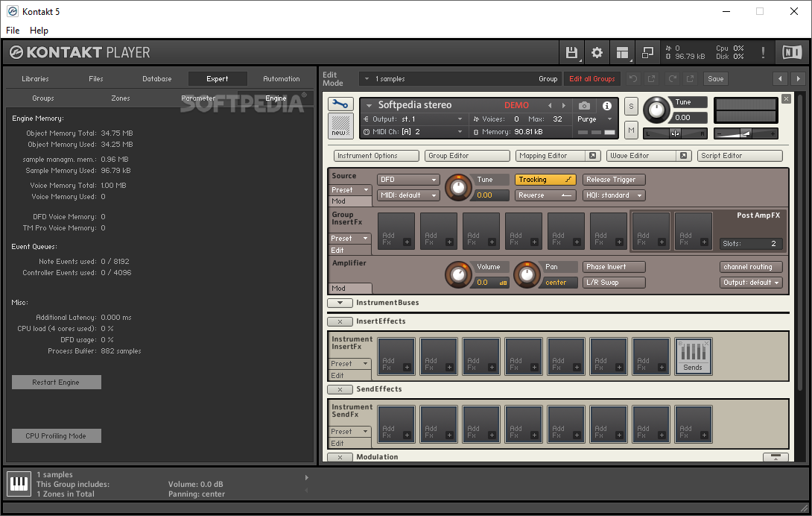Toggle Edit all Groups
The image size is (812, 516).
tap(592, 79)
